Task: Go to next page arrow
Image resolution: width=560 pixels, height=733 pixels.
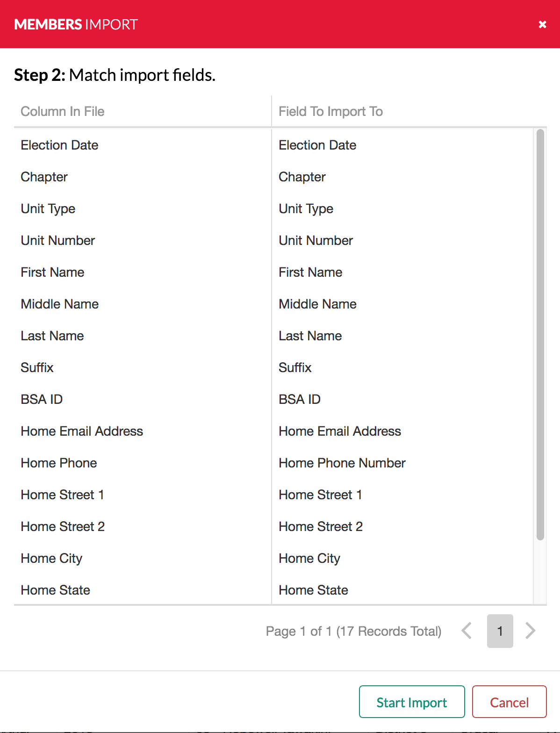Action: (x=530, y=631)
